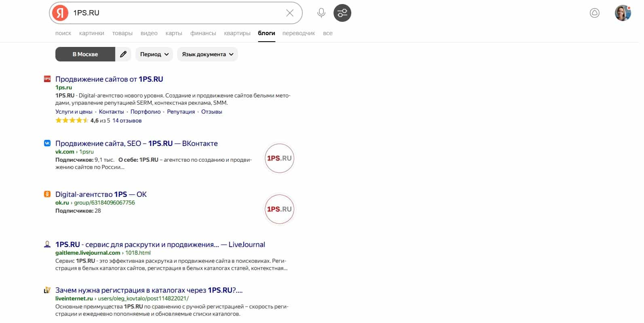
Task: Click the VK favicon next to the ВКонтакте result
Action: (x=47, y=143)
